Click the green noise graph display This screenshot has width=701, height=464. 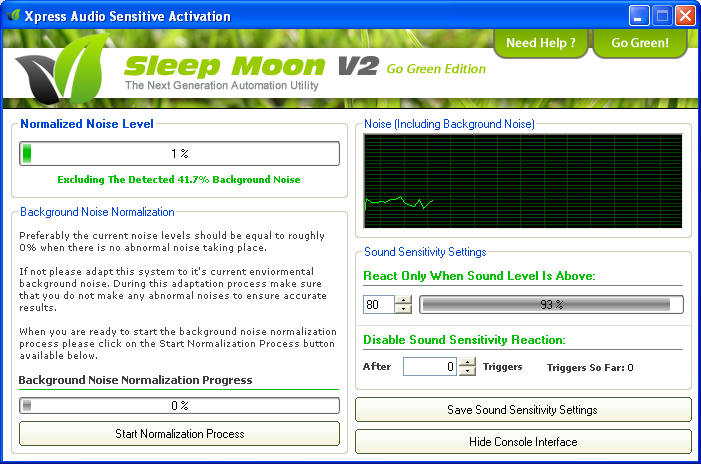[523, 181]
